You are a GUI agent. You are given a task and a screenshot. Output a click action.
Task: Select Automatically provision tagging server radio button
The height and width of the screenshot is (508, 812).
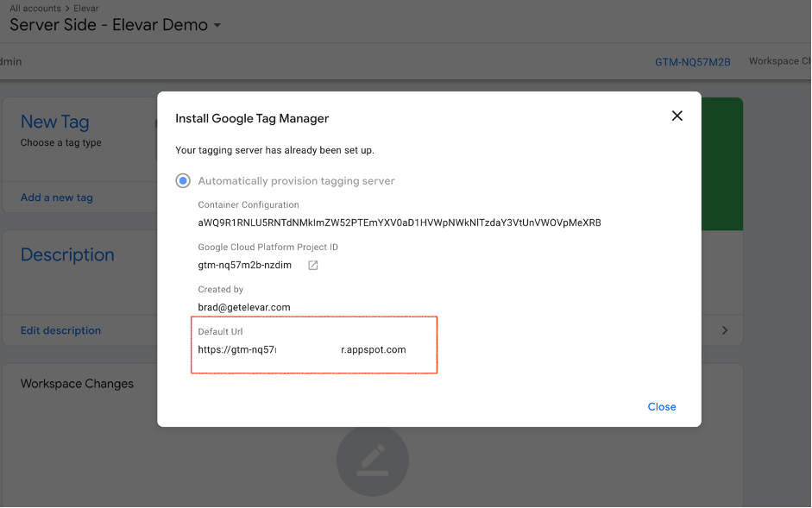(183, 181)
